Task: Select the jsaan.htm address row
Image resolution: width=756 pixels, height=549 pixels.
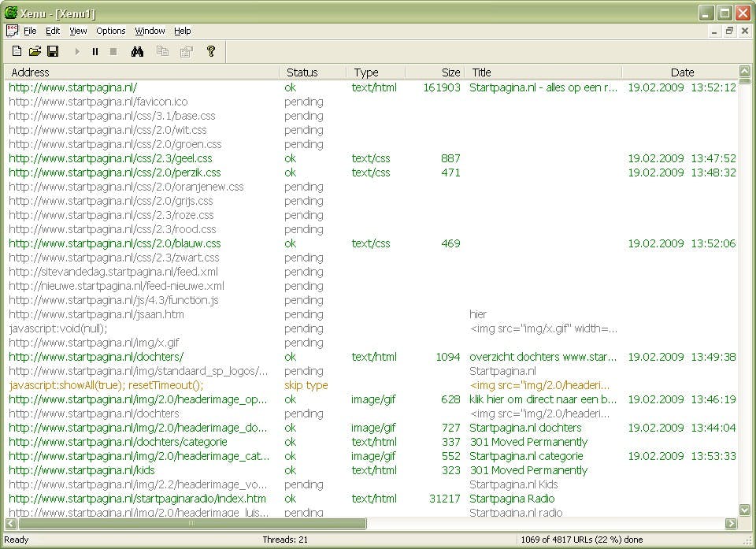Action: tap(96, 314)
